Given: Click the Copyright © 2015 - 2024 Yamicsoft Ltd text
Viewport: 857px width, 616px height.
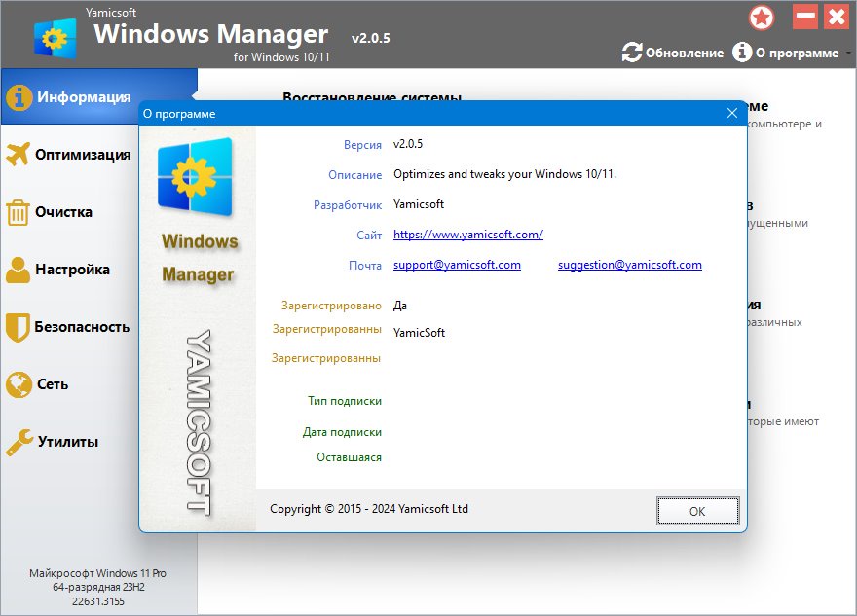Looking at the screenshot, I should click(x=369, y=508).
